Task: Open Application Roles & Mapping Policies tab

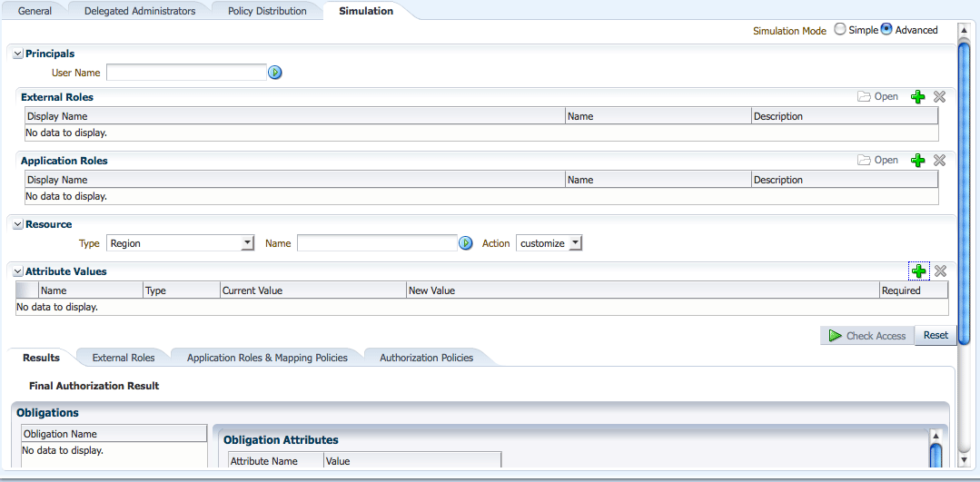Action: click(x=268, y=358)
